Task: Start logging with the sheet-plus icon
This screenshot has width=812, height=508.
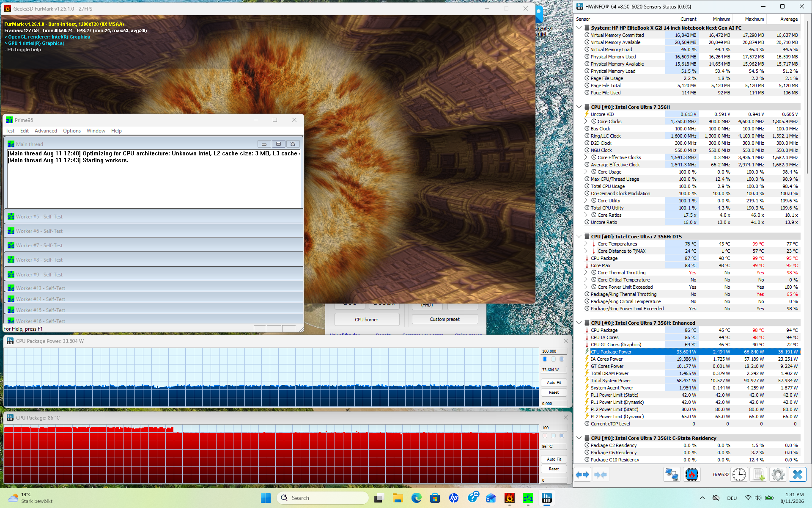Action: point(759,475)
